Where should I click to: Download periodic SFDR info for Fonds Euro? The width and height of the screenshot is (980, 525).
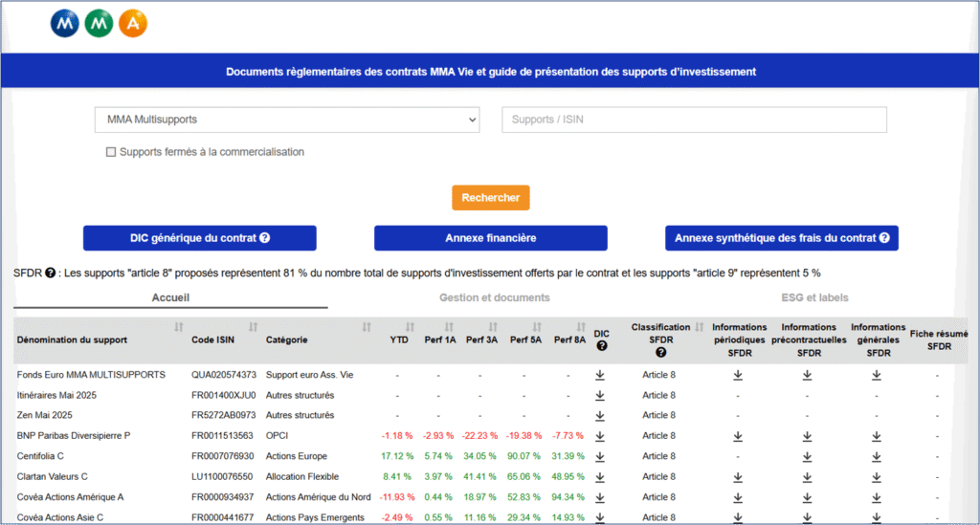click(x=738, y=375)
